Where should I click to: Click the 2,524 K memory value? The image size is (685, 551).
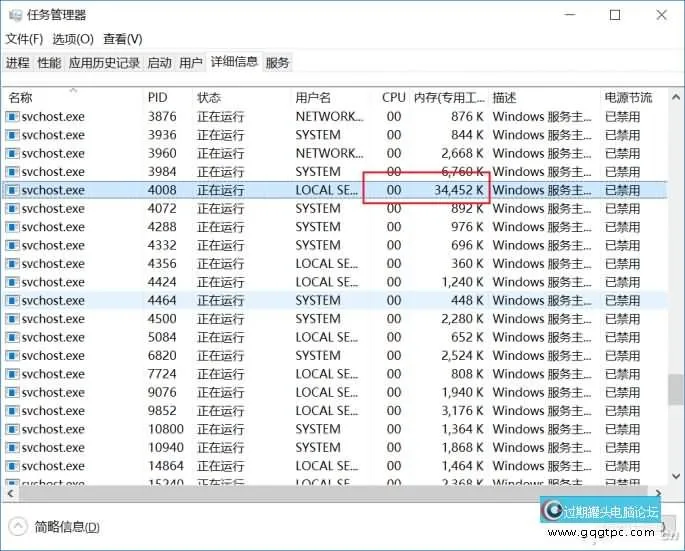(462, 356)
